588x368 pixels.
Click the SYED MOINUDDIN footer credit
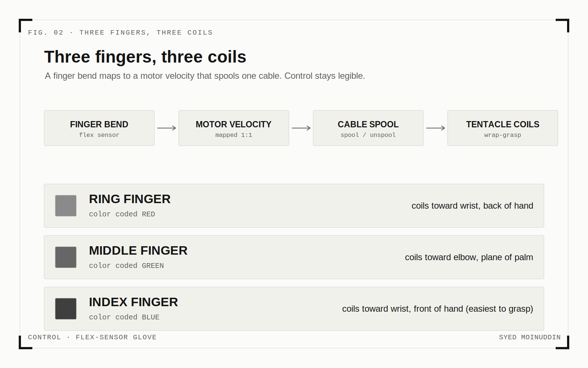pos(530,337)
